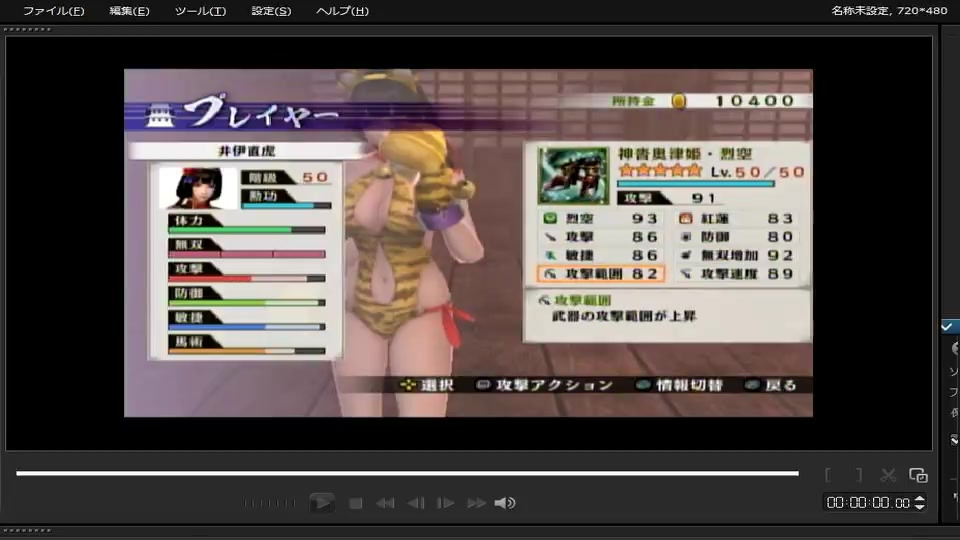Open the ファイル(F) menu
960x540 pixels.
53,11
